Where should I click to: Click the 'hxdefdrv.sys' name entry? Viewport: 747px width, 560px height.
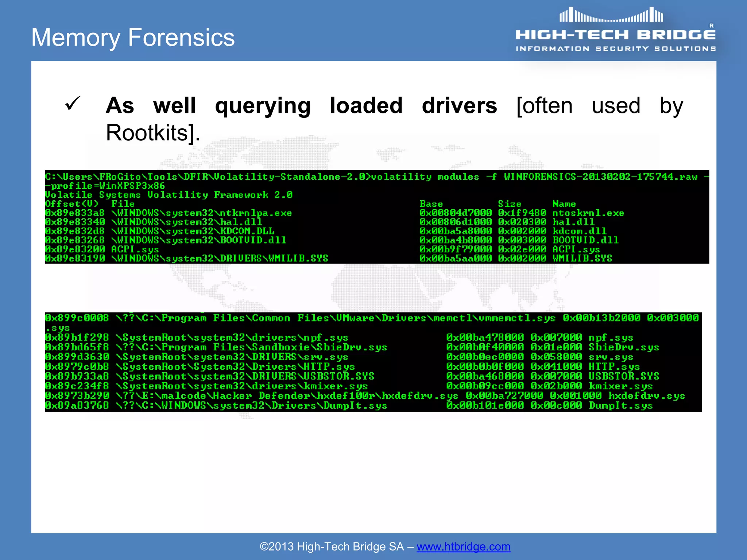pos(646,396)
